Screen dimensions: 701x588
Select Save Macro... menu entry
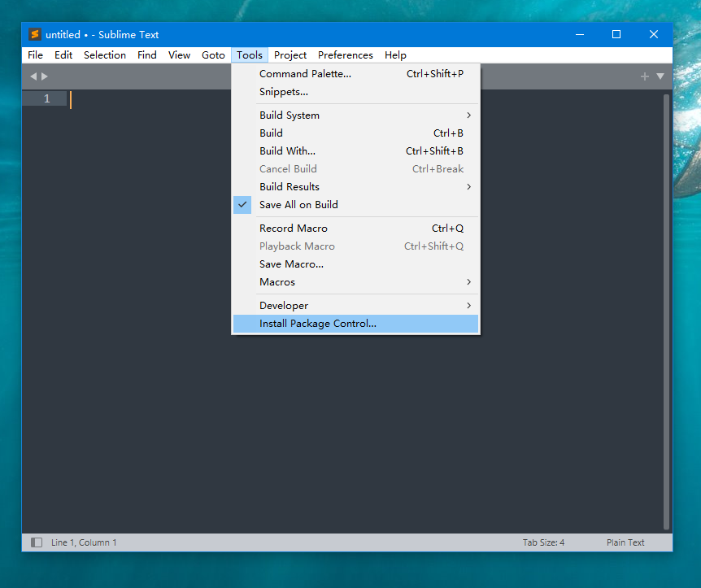(x=356, y=264)
